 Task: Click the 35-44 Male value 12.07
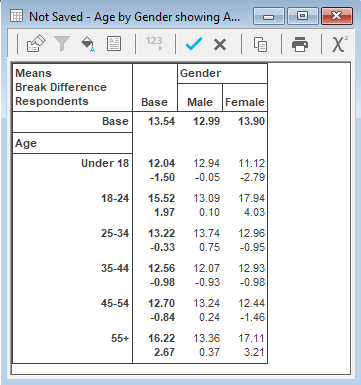pos(207,268)
